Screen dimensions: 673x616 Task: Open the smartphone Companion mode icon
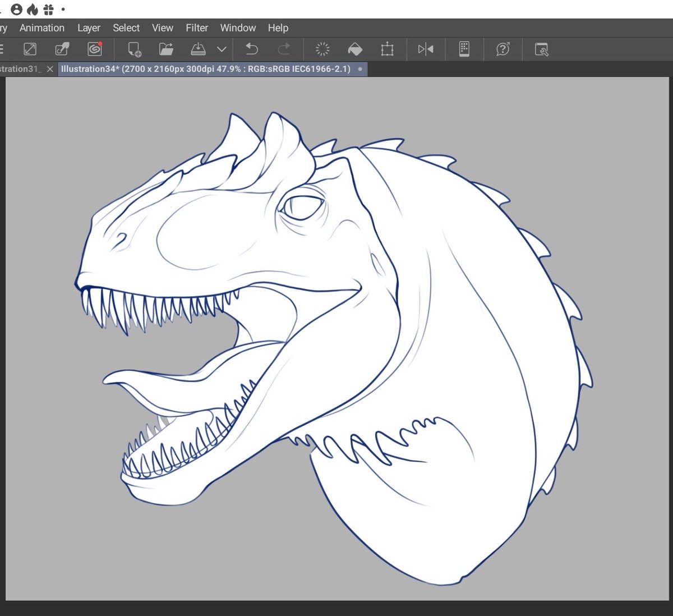[464, 49]
